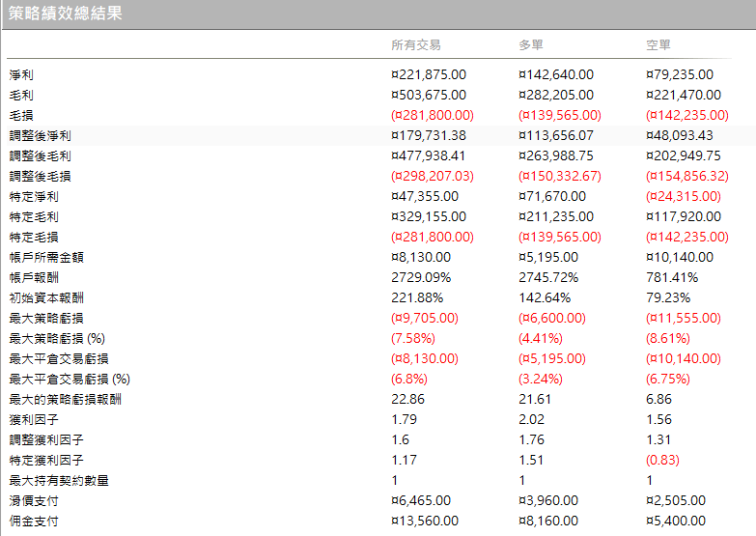Select the 獲利因子 value 1.79

404,419
